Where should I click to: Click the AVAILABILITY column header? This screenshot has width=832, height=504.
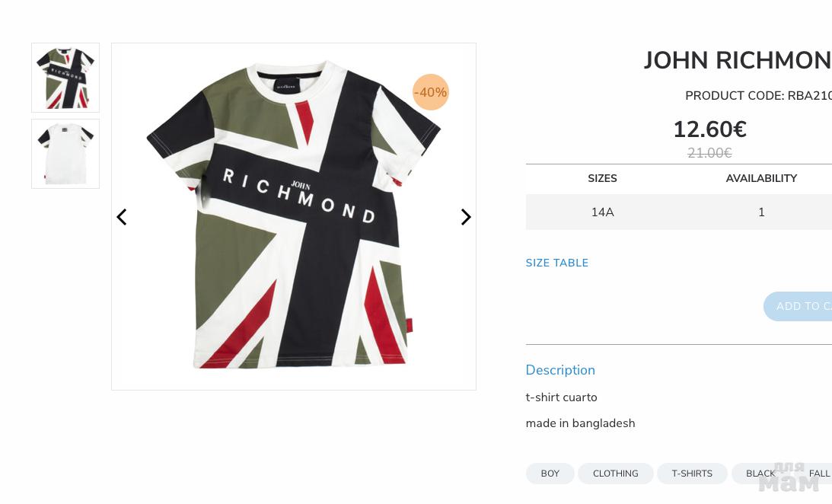coord(760,178)
